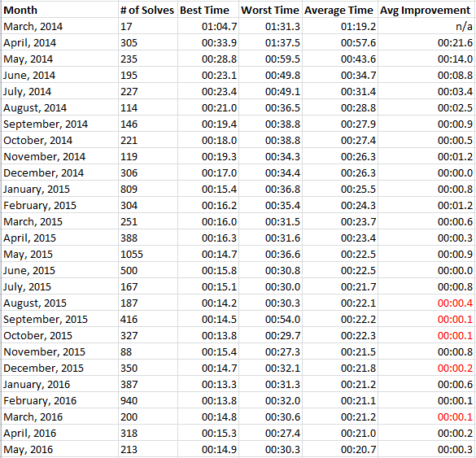
Task: Select the Avg Improvement header cell
Action: [x=426, y=10]
